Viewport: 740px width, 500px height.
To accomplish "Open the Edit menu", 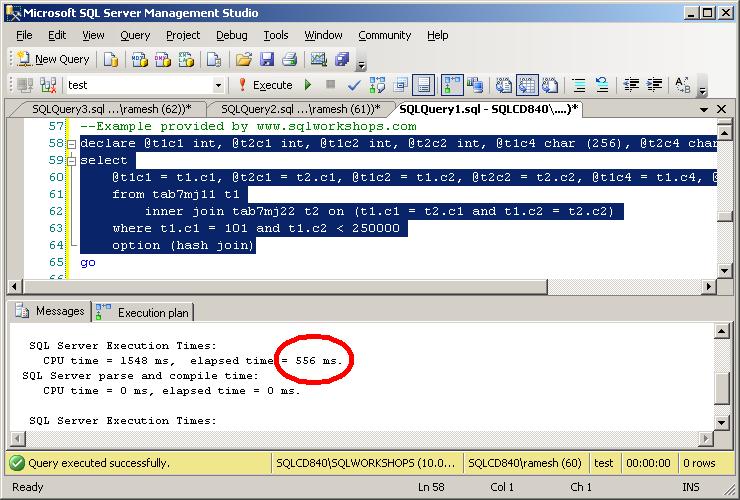I will click(x=57, y=35).
